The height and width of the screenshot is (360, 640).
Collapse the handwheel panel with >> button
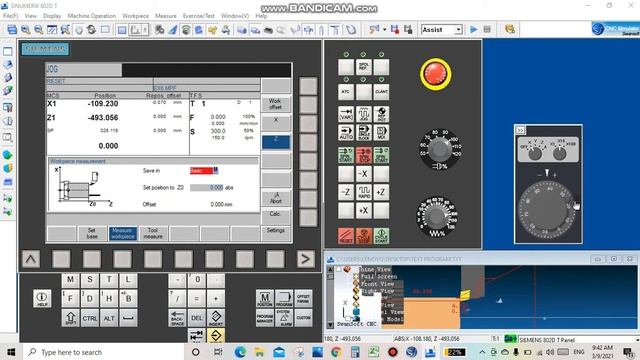pos(520,130)
